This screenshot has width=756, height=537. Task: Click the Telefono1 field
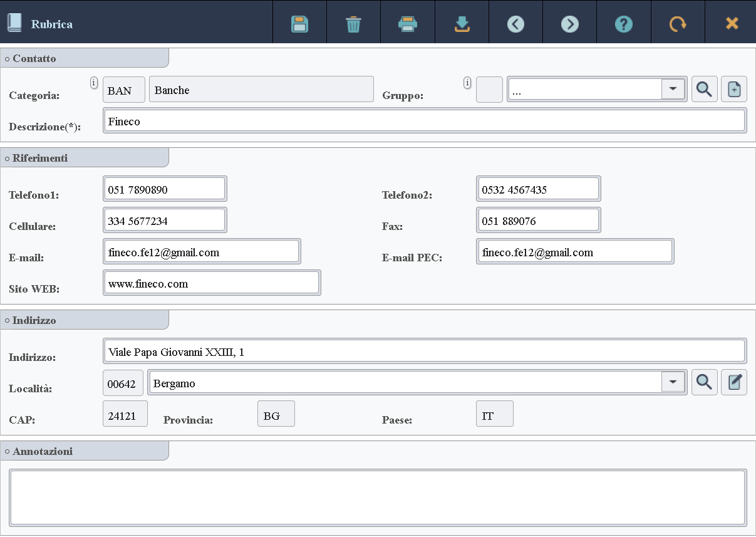[165, 189]
